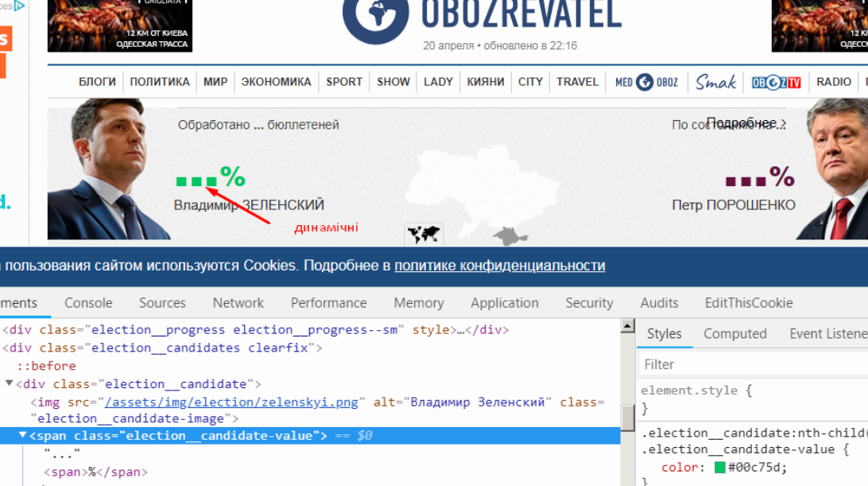
Task: Open the Event Listeners sidebar tab
Action: tap(828, 333)
